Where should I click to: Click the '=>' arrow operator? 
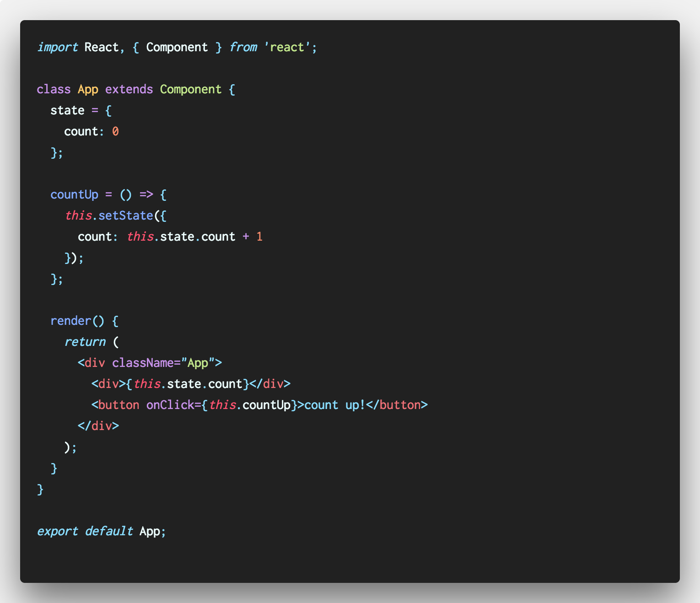(x=146, y=194)
